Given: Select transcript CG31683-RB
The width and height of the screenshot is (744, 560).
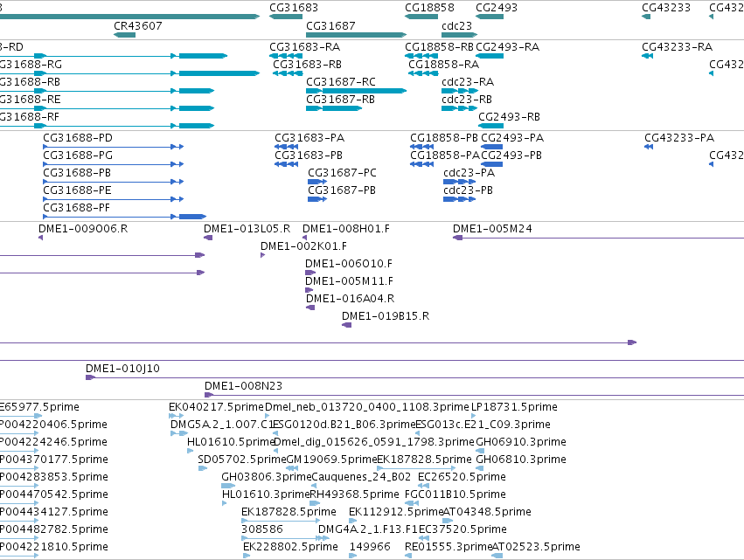Looking at the screenshot, I should 307,65.
